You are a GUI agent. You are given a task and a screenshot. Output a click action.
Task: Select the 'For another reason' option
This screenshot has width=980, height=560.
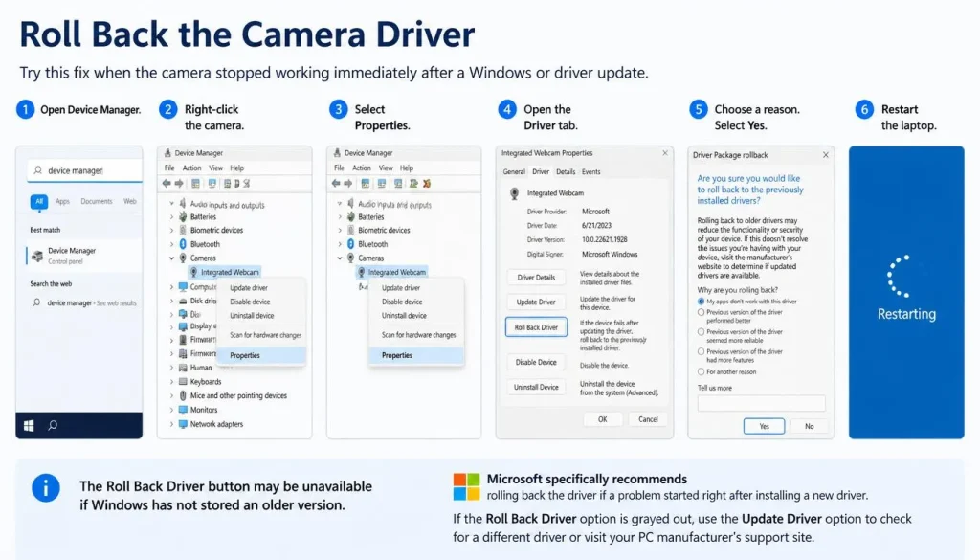tap(701, 371)
